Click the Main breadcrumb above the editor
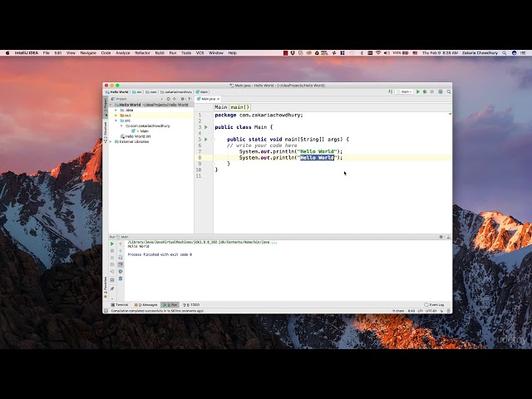 [221, 107]
